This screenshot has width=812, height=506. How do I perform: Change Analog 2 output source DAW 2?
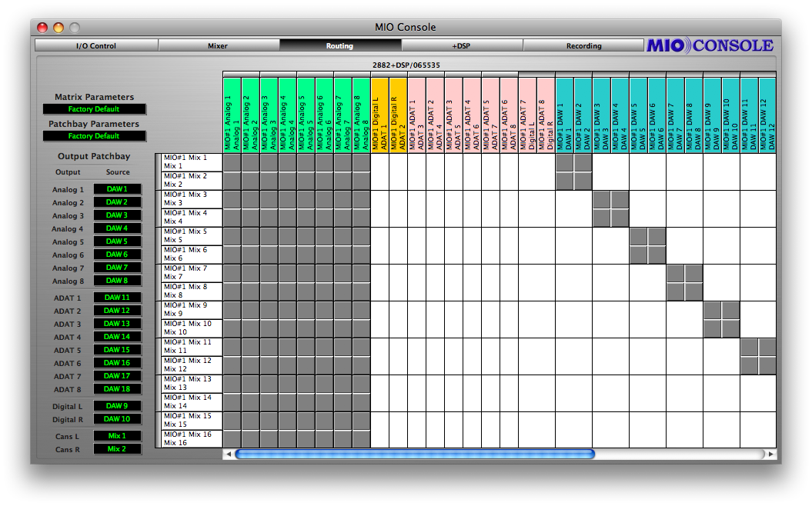(118, 202)
